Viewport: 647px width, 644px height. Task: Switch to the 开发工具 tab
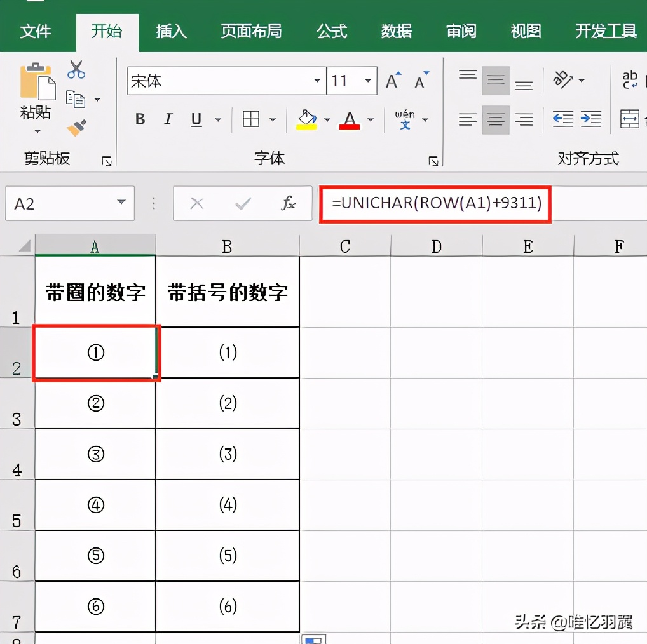606,31
